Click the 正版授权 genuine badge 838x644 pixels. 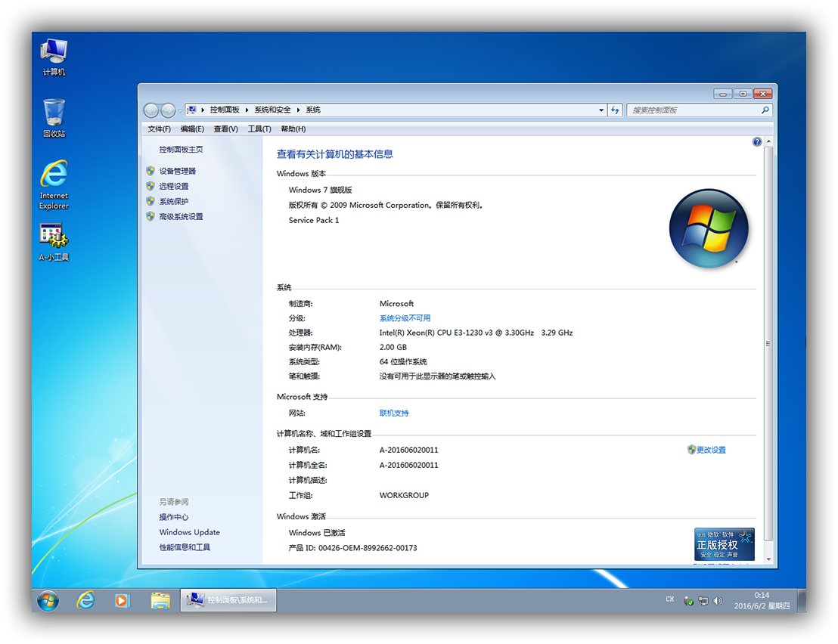click(724, 544)
